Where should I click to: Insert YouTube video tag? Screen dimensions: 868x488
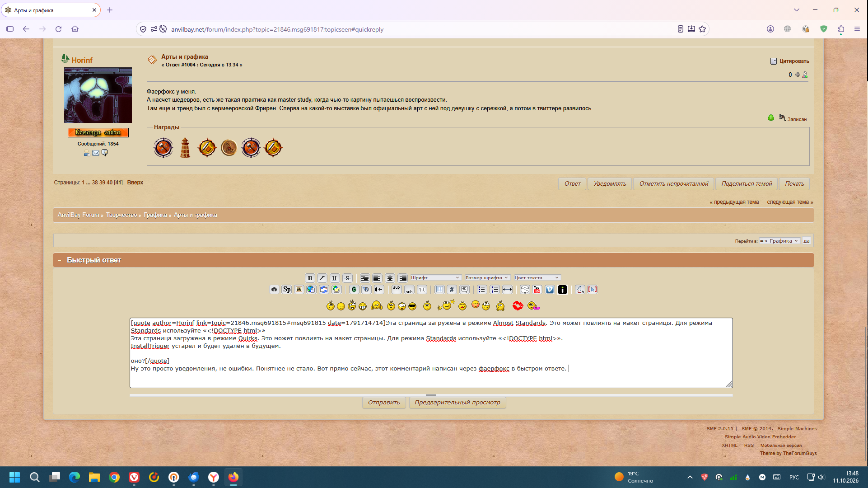click(x=537, y=290)
